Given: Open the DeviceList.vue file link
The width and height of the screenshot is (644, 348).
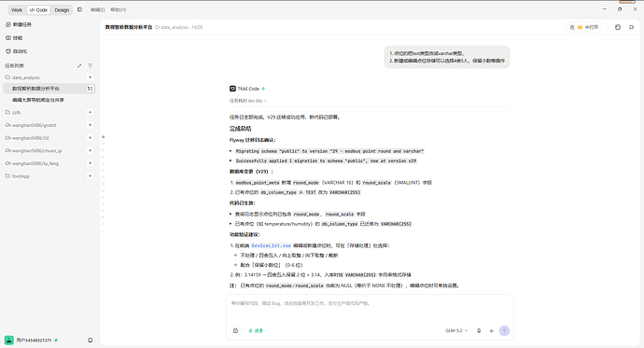Looking at the screenshot, I should (271, 245).
